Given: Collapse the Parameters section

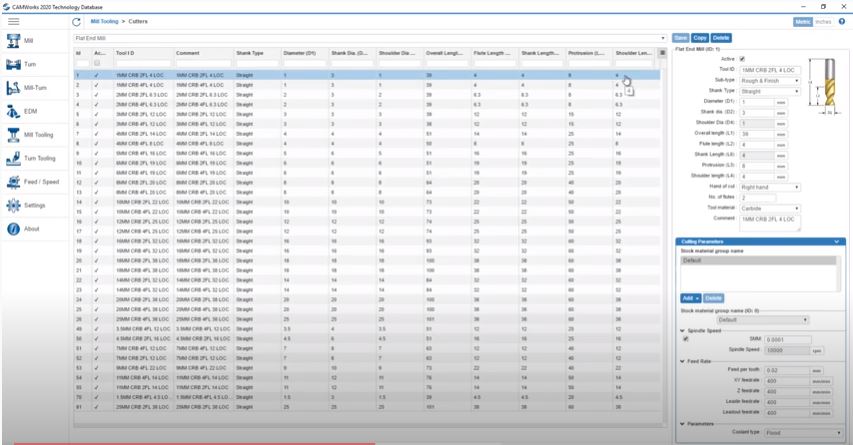Looking at the screenshot, I should click(x=683, y=424).
